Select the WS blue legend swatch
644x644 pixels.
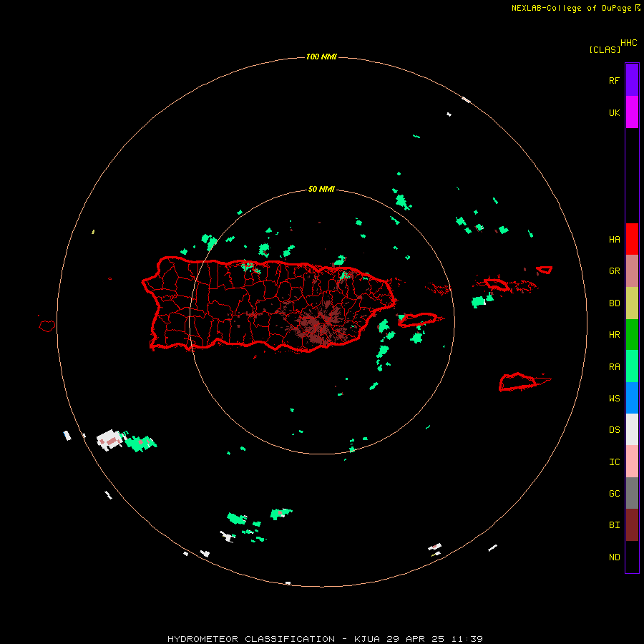(632, 398)
